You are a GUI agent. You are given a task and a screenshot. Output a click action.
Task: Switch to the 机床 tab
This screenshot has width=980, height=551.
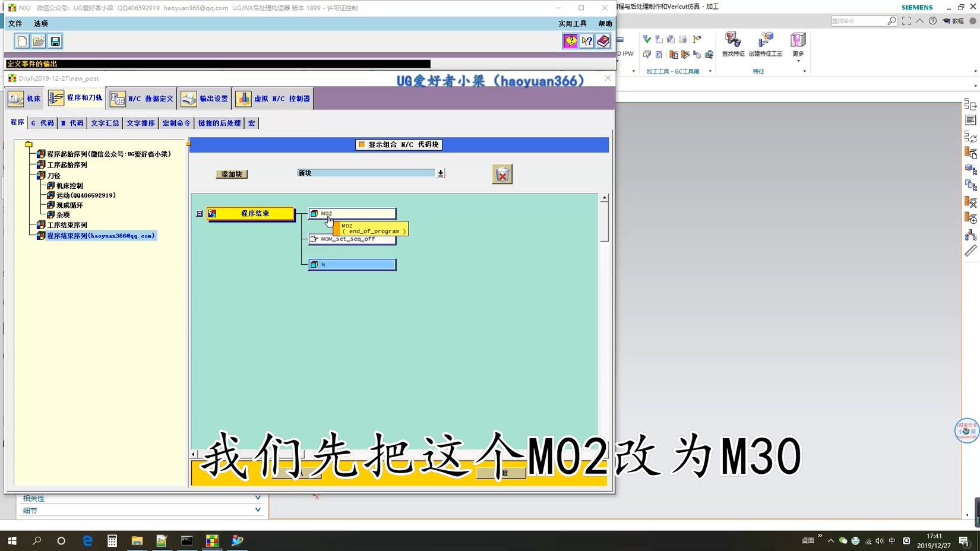[x=25, y=99]
